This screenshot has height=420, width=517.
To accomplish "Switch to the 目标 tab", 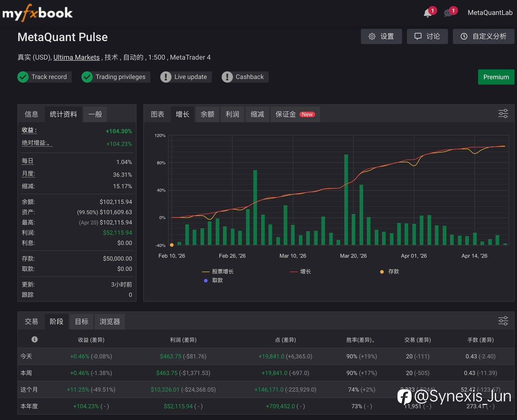I will tap(82, 321).
